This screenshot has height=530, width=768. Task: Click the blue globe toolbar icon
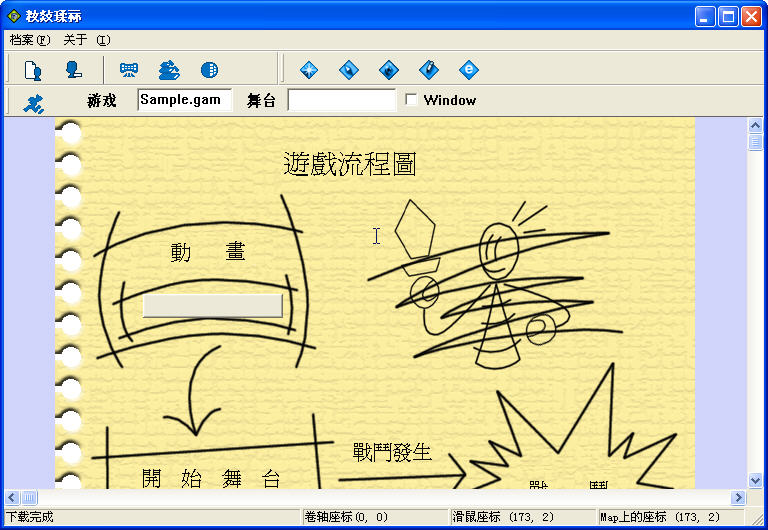point(209,70)
